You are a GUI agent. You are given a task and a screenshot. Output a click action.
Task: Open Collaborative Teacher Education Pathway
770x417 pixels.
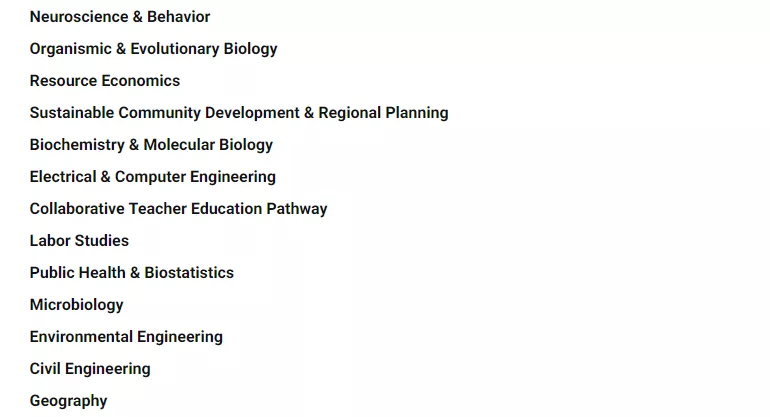tap(178, 209)
